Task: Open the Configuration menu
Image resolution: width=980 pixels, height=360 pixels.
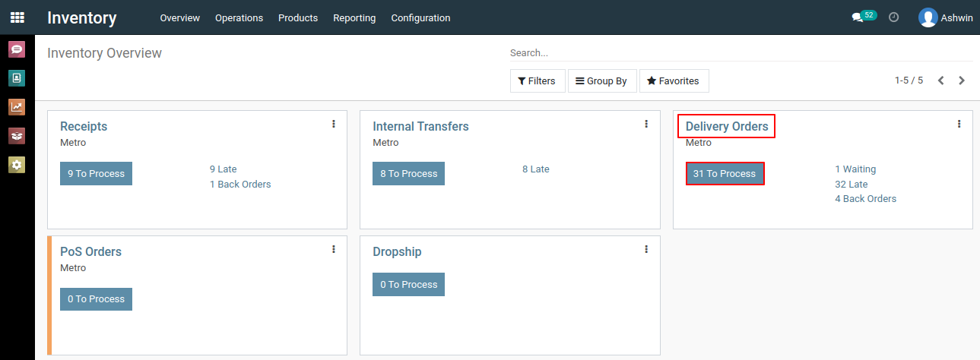Action: click(420, 17)
